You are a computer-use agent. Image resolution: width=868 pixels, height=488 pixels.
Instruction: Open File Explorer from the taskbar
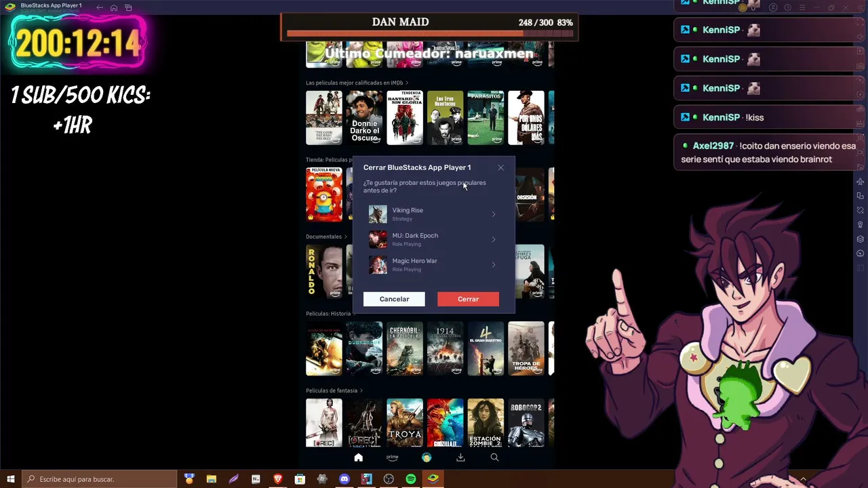(211, 479)
